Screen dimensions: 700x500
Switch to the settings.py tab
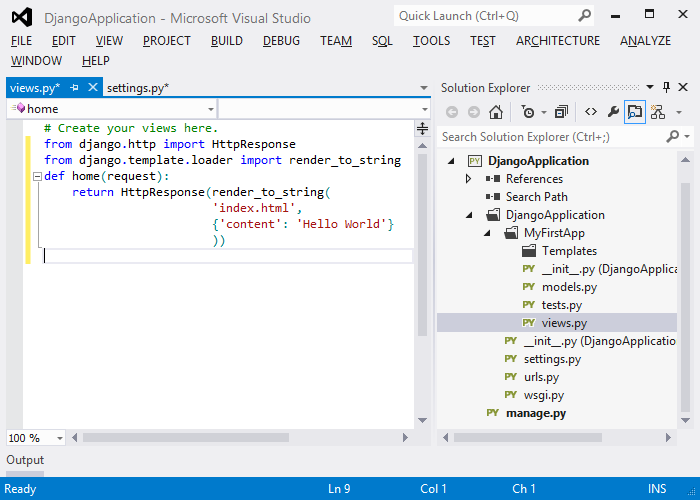[x=137, y=88]
